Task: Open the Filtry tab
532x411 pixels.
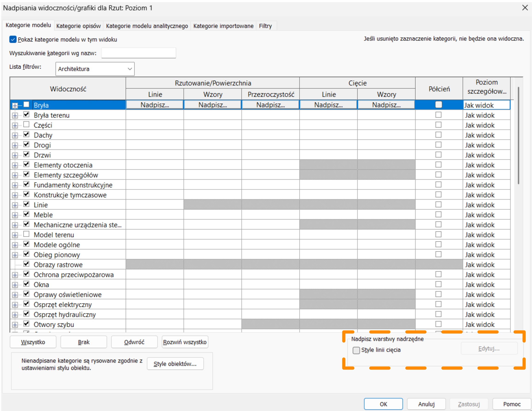Action: coord(265,26)
